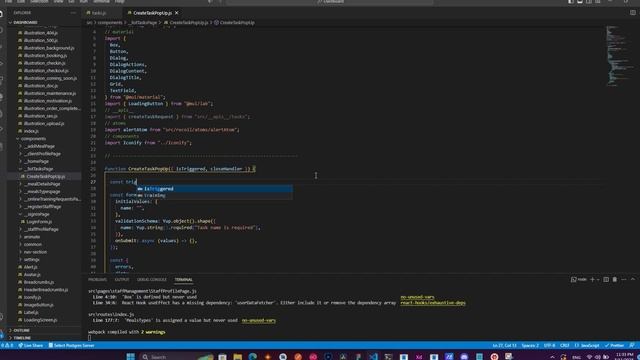This screenshot has width=640, height=360.
Task: Open errors and warnings count in status bar
Action: tap(7, 346)
